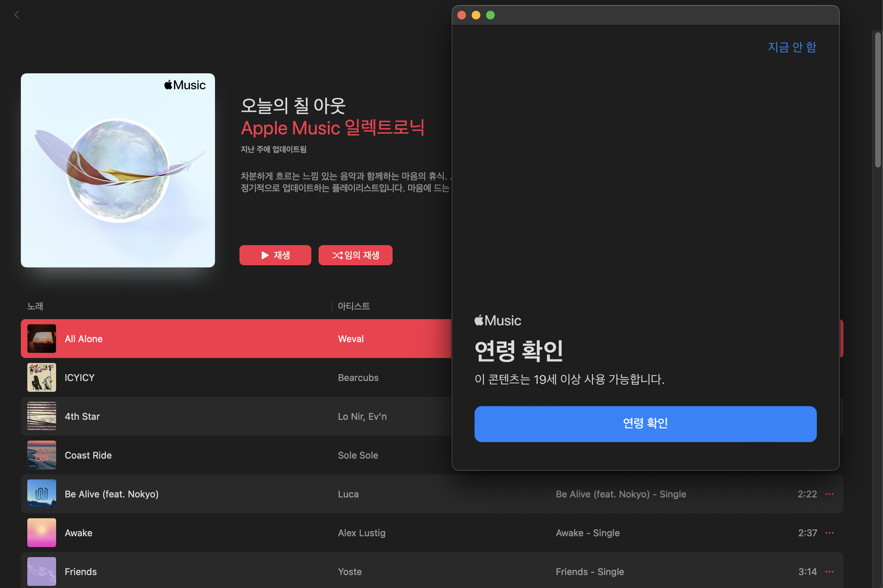Click the ICYICY album art thumbnail
The width and height of the screenshot is (883, 588).
[x=42, y=377]
